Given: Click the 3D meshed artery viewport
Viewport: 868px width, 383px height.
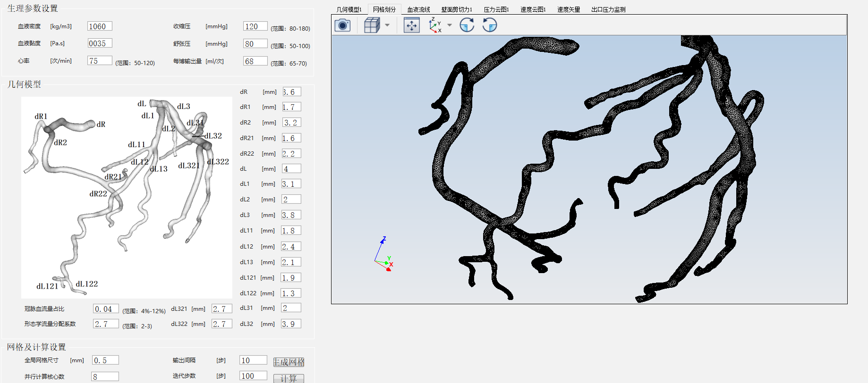Looking at the screenshot, I should pos(589,169).
